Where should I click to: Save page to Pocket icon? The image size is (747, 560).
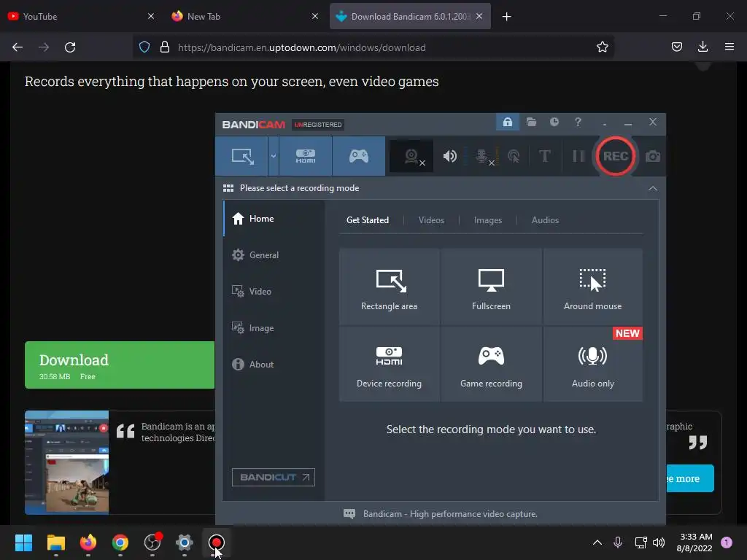(x=676, y=47)
